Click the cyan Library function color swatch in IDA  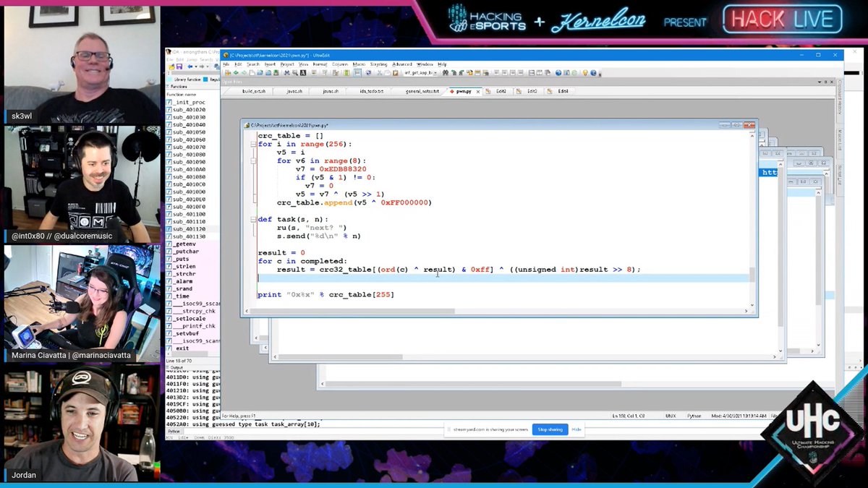(169, 80)
